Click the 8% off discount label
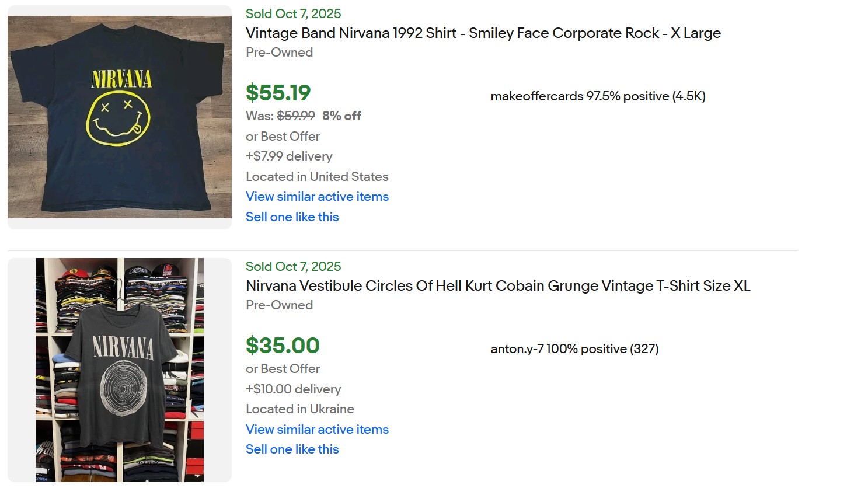Image resolution: width=868 pixels, height=488 pixels. (341, 116)
